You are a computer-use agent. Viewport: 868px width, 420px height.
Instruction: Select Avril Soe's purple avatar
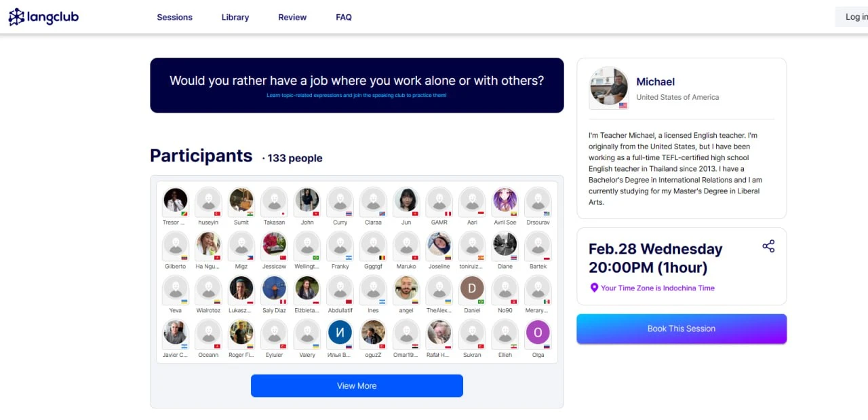(505, 201)
